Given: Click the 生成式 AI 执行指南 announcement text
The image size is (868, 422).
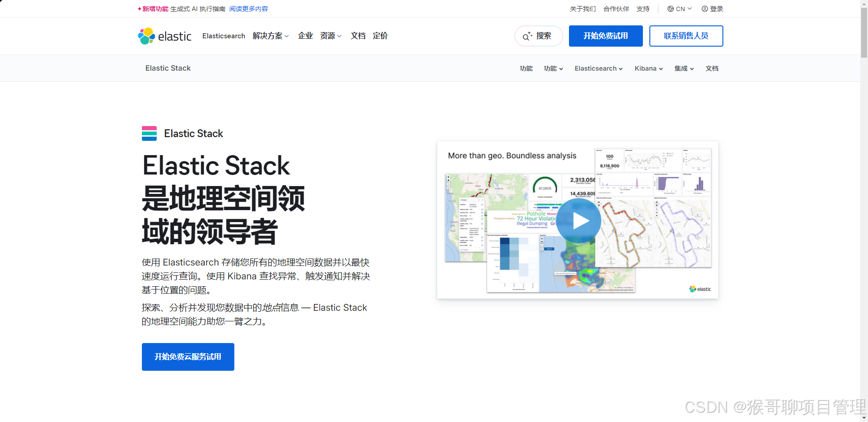Looking at the screenshot, I should pyautogui.click(x=198, y=9).
